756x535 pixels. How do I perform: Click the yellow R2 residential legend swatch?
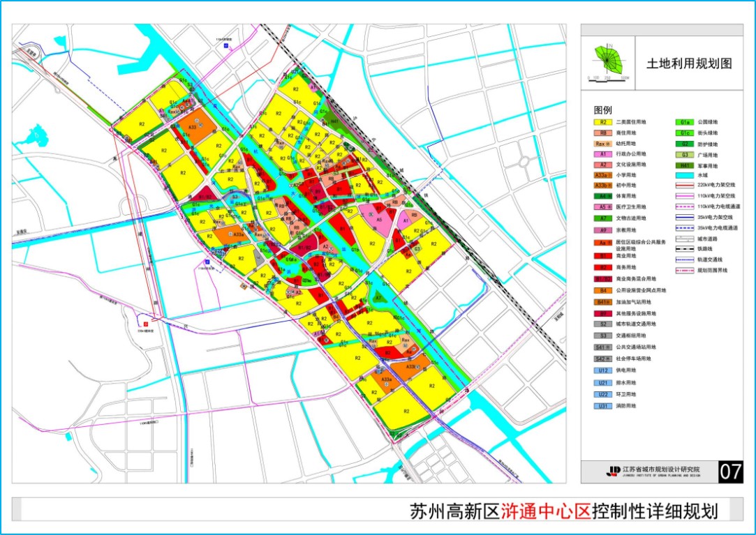click(x=602, y=123)
